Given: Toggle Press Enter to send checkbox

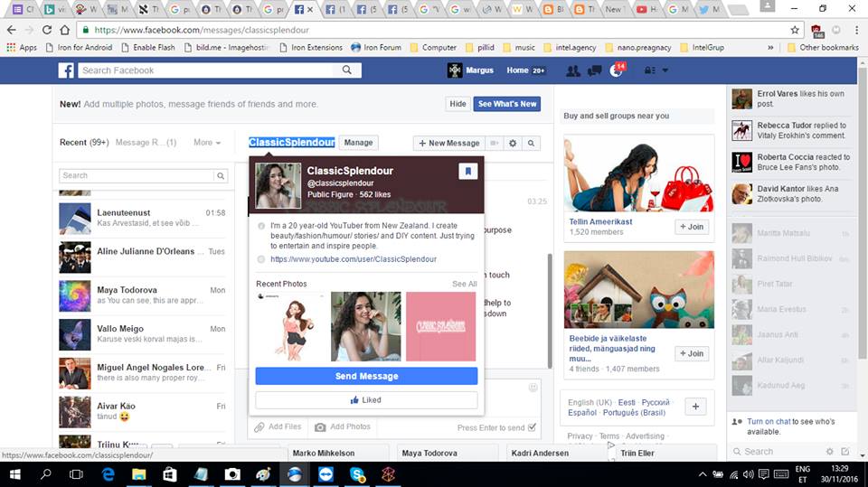Looking at the screenshot, I should click(532, 427).
